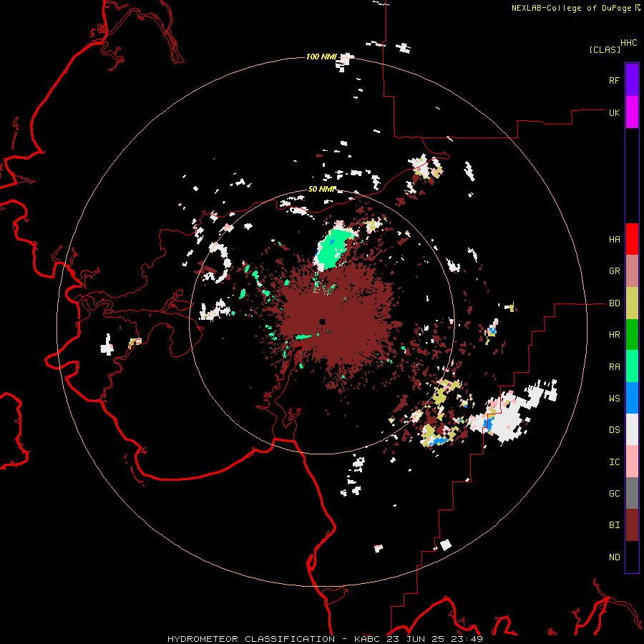
Task: Click the HA red legend swatch
Action: point(632,239)
